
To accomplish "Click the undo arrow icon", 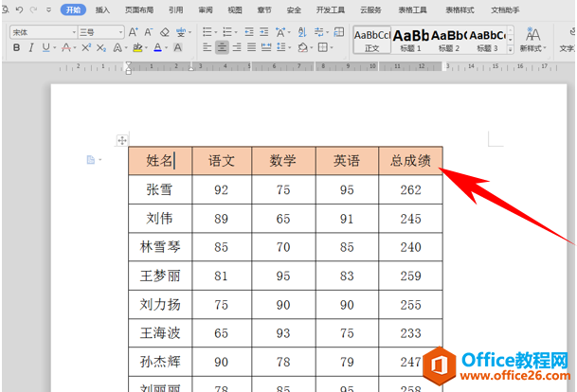I will tap(18, 9).
